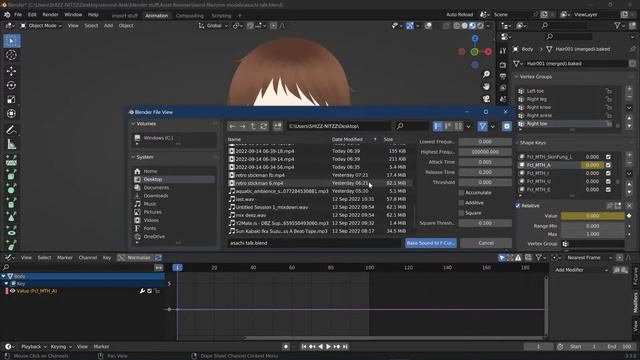640x360 pixels.
Task: Open the Channel menu in graph editor
Action: [88, 258]
